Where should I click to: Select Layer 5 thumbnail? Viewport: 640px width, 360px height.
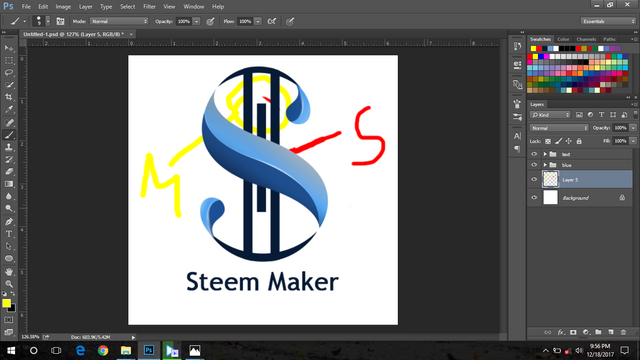pos(550,179)
